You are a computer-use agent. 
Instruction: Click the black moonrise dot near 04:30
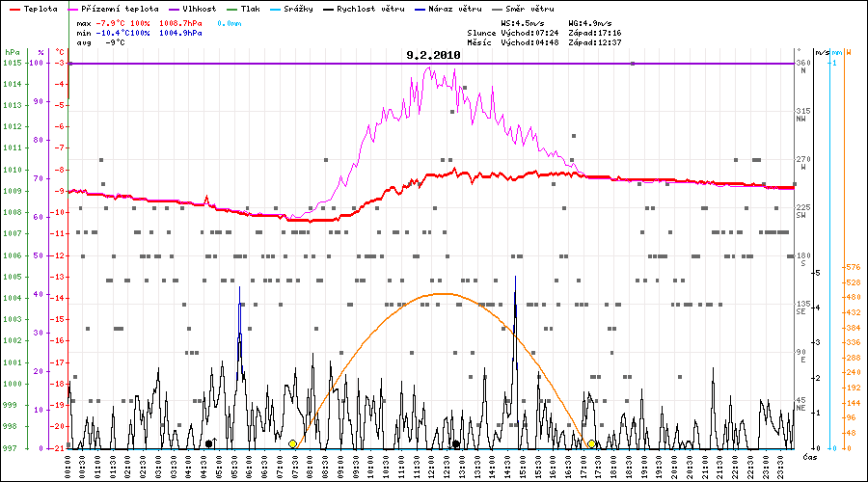[x=209, y=443]
